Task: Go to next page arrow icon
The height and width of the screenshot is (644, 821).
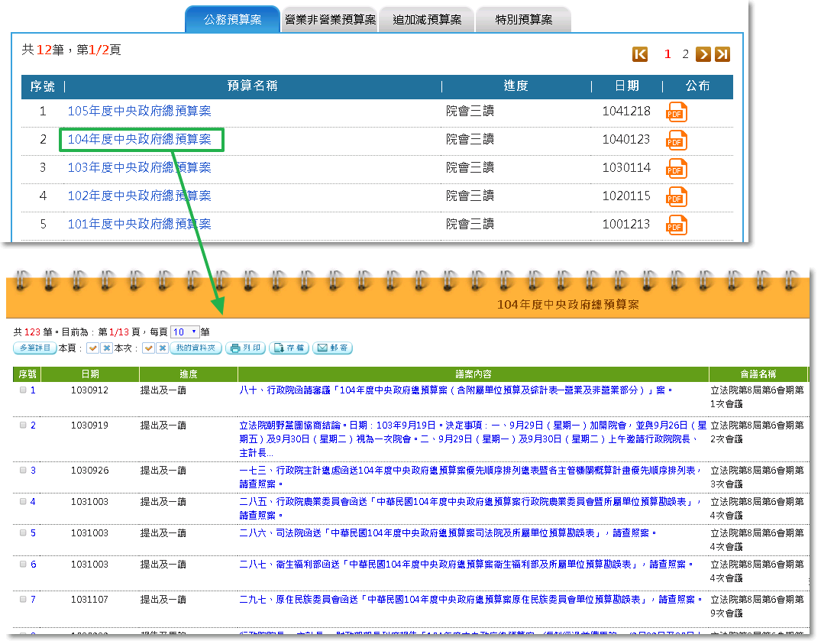Action: (x=703, y=53)
